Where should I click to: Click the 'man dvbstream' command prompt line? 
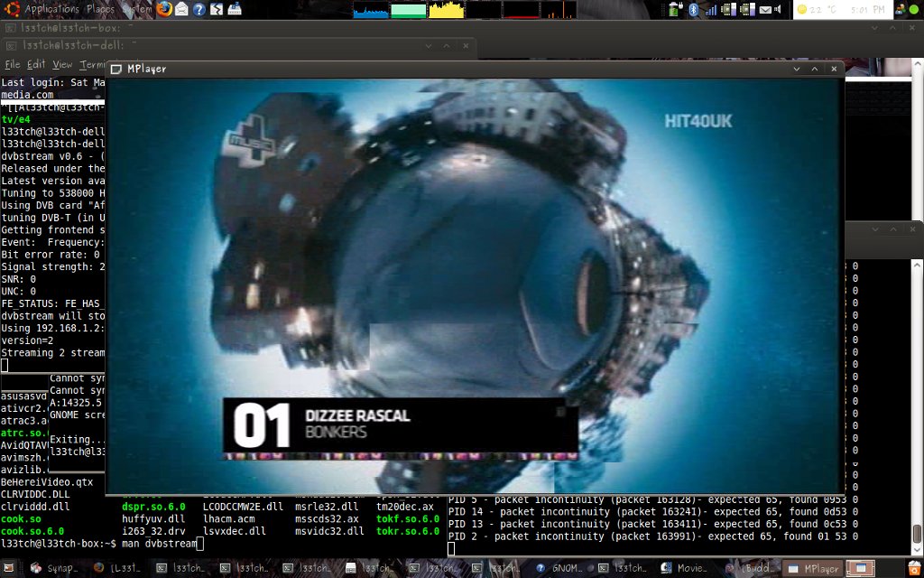(x=102, y=543)
